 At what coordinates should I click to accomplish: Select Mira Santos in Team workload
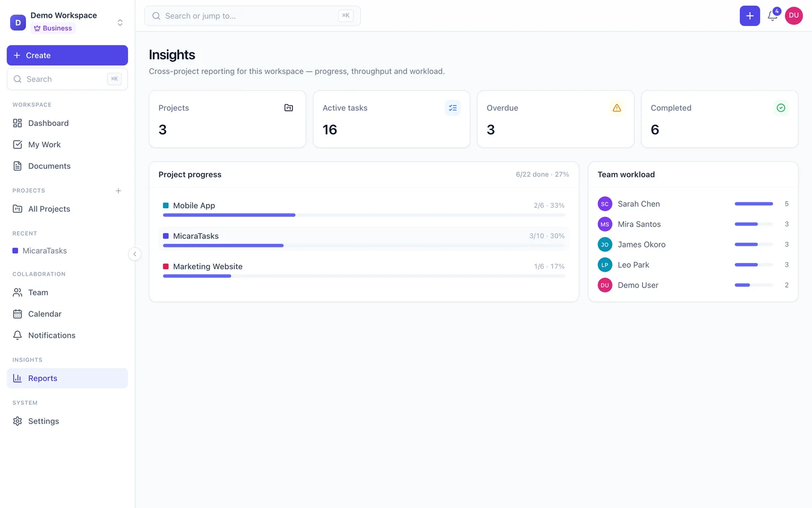coord(693,225)
